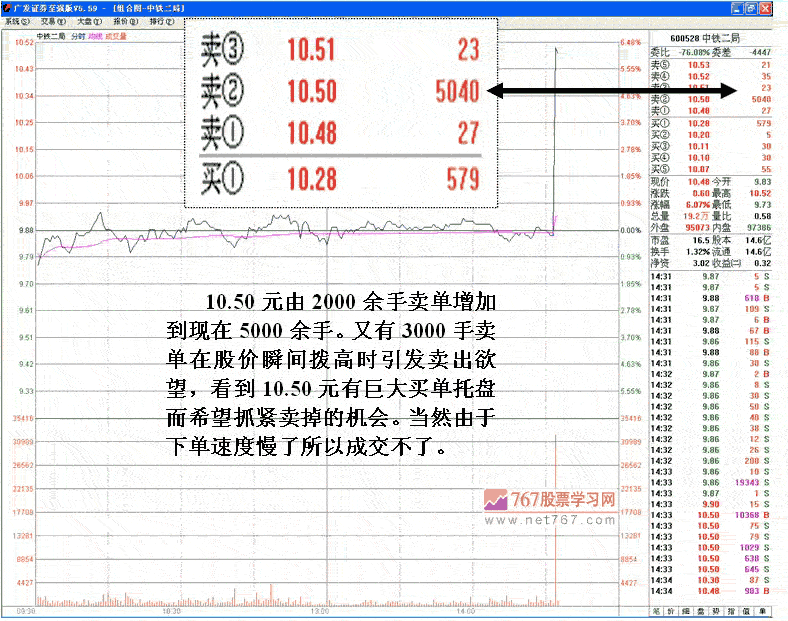Click the app icon in title bar
Viewport: 788px width, 621px height.
coord(8,7)
